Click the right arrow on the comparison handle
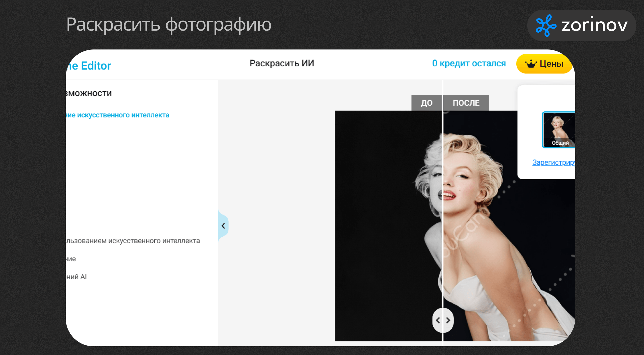 click(x=448, y=320)
